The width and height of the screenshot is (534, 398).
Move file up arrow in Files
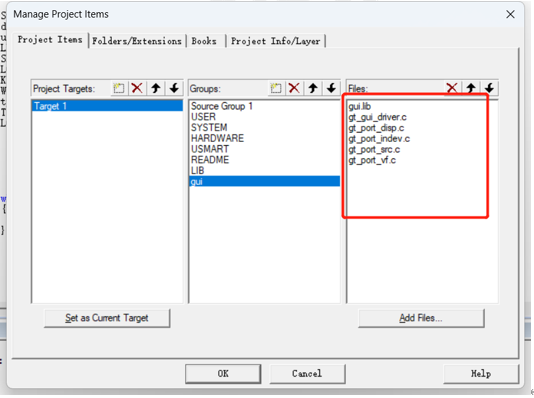coord(471,89)
